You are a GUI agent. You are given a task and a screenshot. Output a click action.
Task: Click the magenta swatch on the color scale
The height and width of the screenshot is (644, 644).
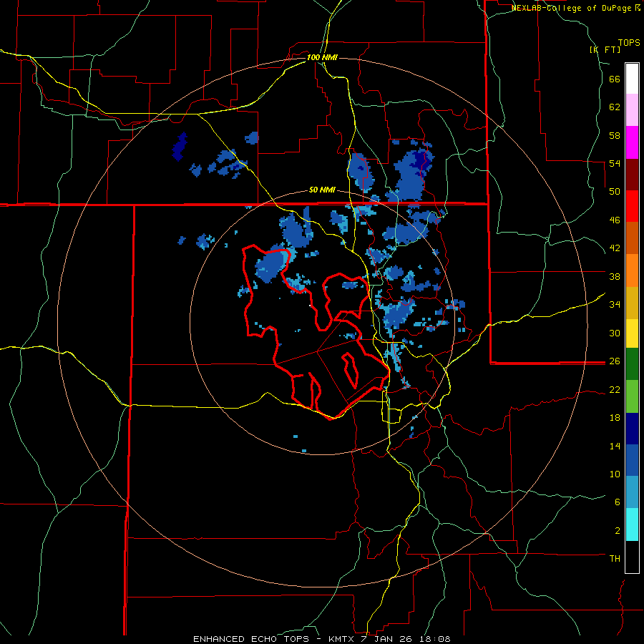[632, 142]
